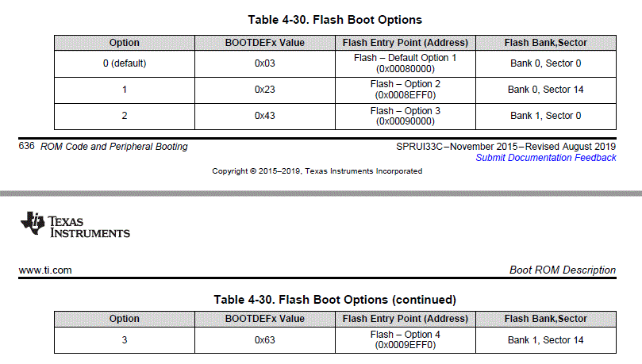Select the 'Flash – Option 3' entry point cell
This screenshot has height=364, width=642.
pos(405,116)
